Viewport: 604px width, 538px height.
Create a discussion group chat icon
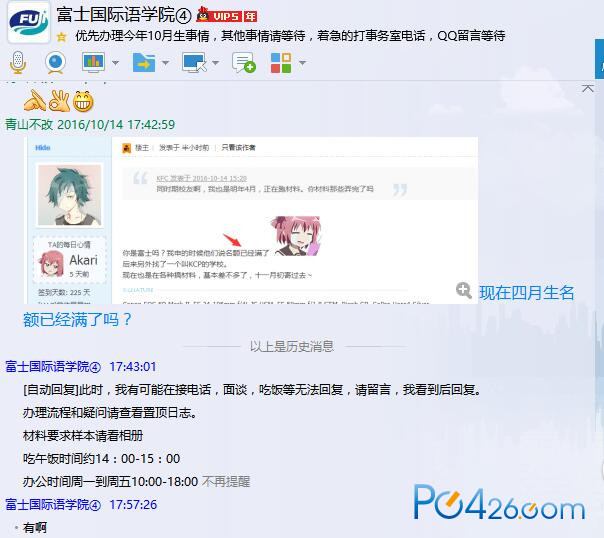click(243, 62)
